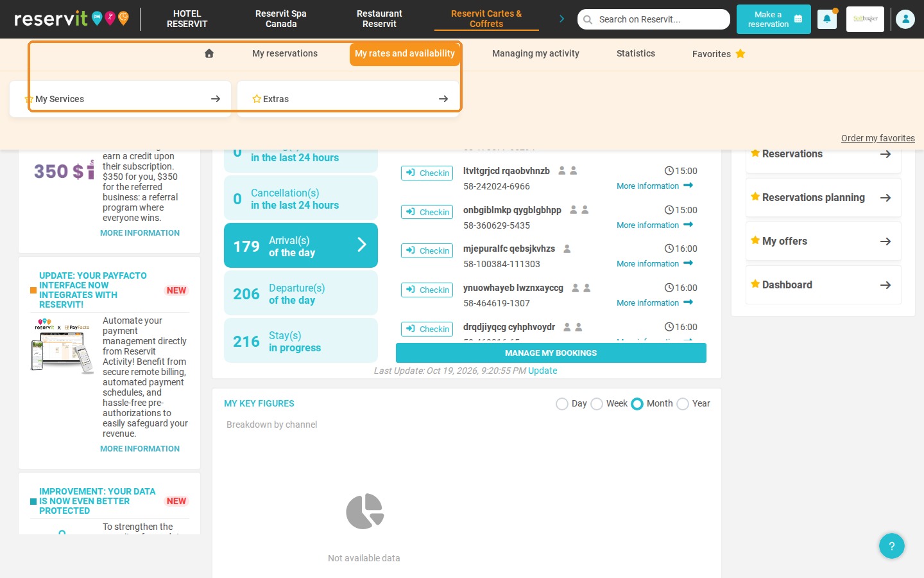Viewport: 924px width, 578px height.
Task: Click star icon beside Dashboard
Action: [755, 284]
